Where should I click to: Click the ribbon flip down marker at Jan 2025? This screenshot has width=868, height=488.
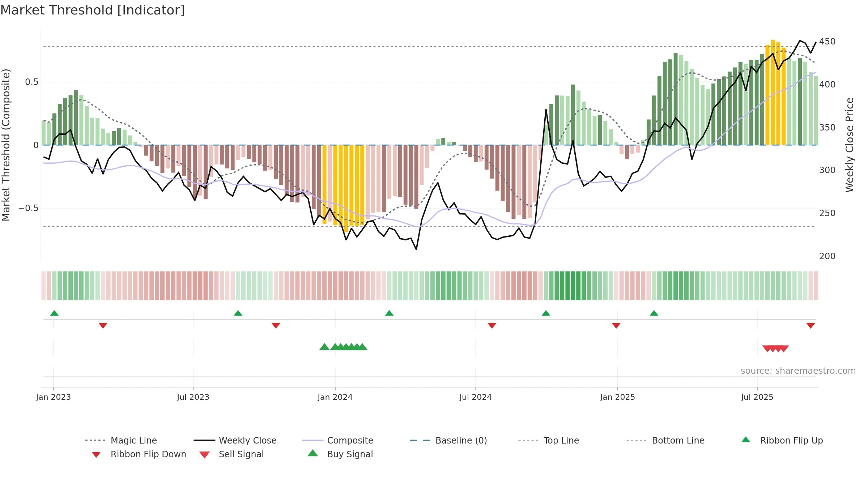pyautogui.click(x=616, y=326)
